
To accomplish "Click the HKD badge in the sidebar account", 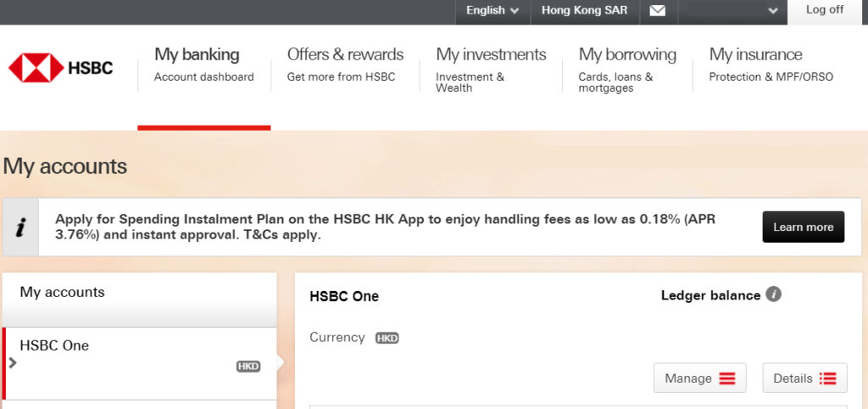I will coord(248,367).
